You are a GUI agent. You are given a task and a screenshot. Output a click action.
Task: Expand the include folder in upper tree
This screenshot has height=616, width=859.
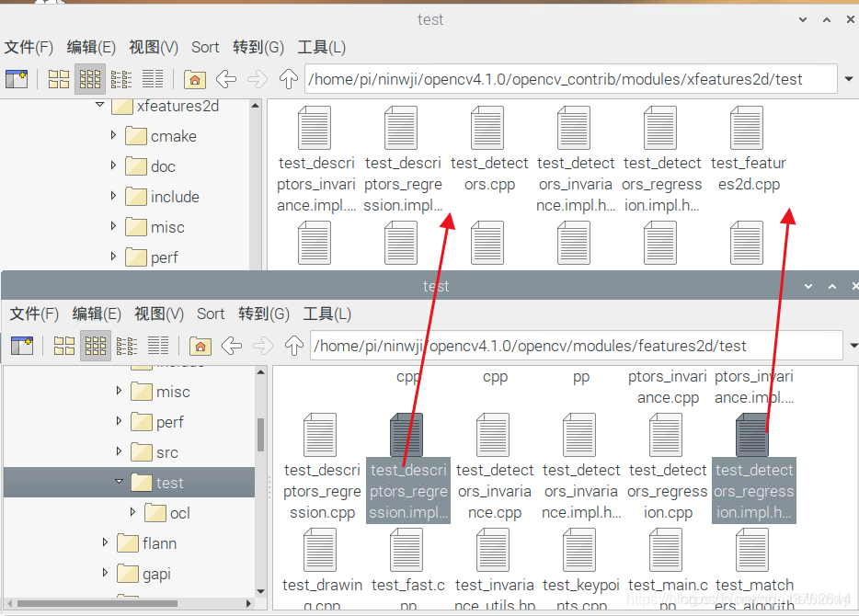pyautogui.click(x=113, y=196)
